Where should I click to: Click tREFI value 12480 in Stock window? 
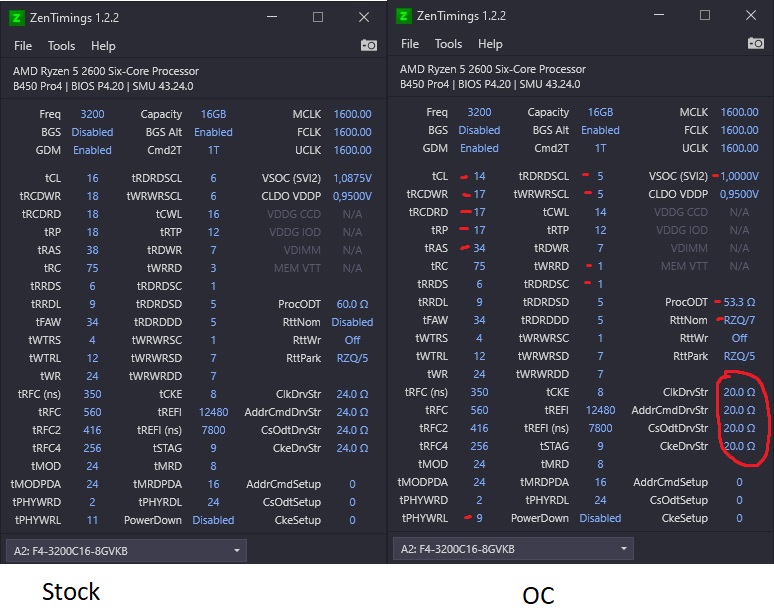[x=213, y=412]
